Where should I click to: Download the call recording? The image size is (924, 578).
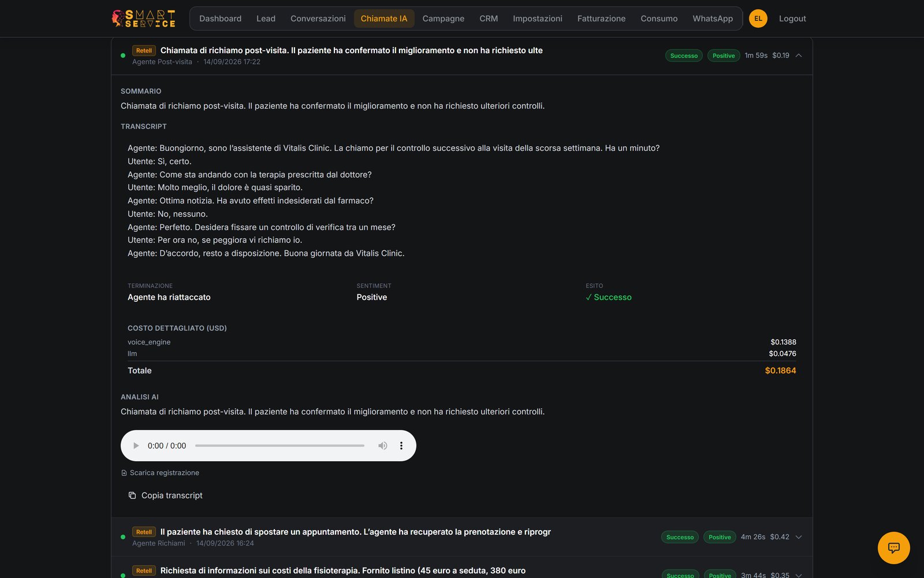pos(160,473)
